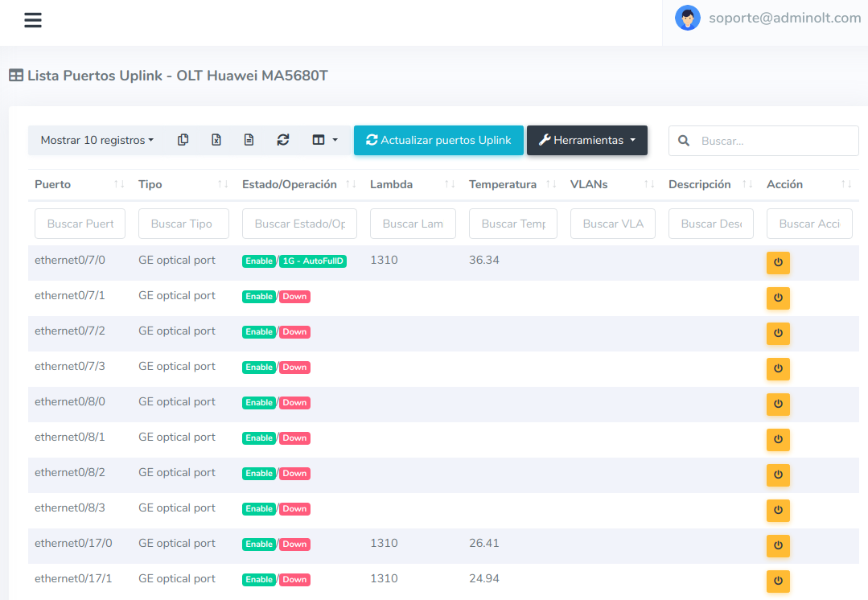
Task: Toggle power for port ethernet0/17/0
Action: pyautogui.click(x=778, y=546)
